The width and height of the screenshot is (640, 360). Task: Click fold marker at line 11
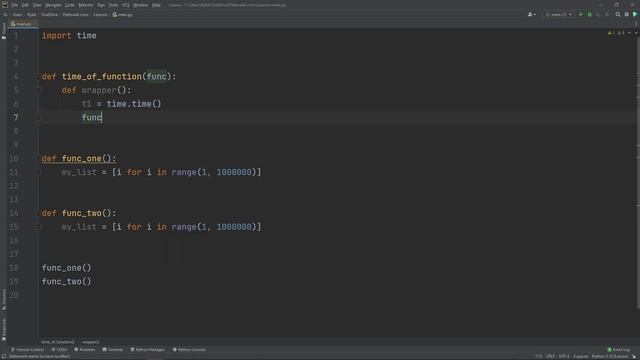(40, 172)
